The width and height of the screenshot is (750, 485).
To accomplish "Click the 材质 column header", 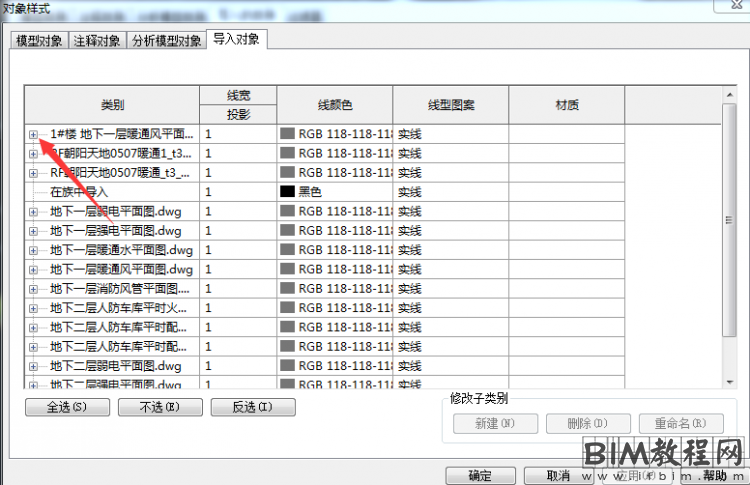I will (567, 105).
